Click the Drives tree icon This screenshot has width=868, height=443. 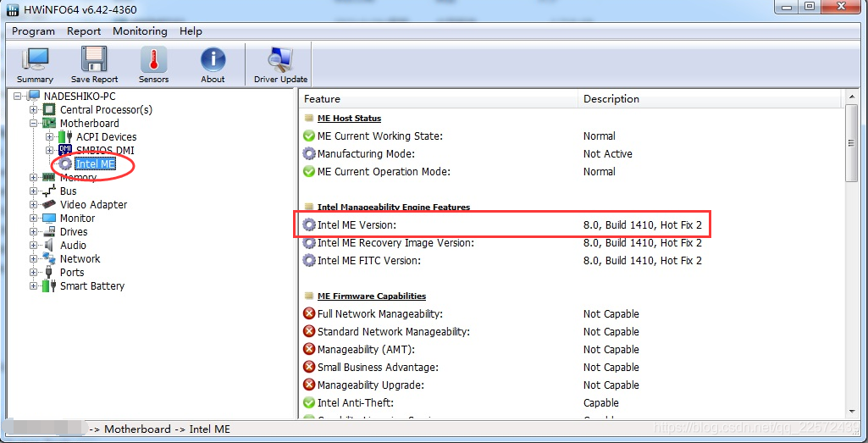49,231
